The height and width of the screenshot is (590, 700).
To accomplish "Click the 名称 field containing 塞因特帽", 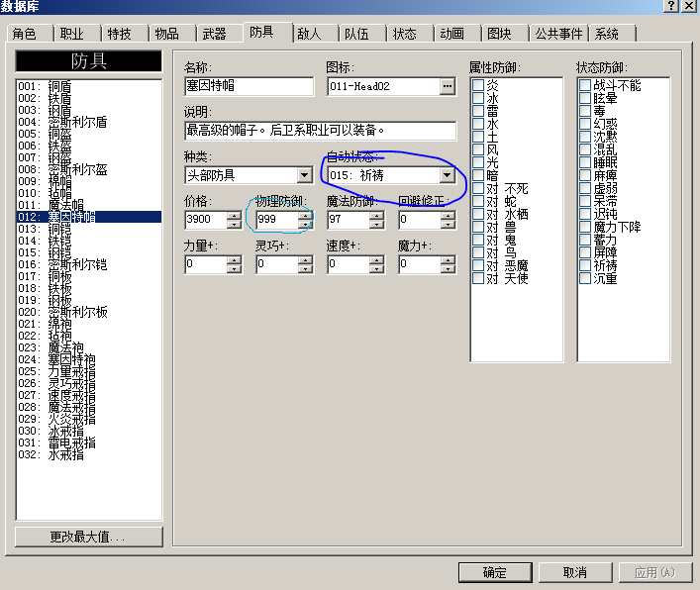I will point(250,86).
